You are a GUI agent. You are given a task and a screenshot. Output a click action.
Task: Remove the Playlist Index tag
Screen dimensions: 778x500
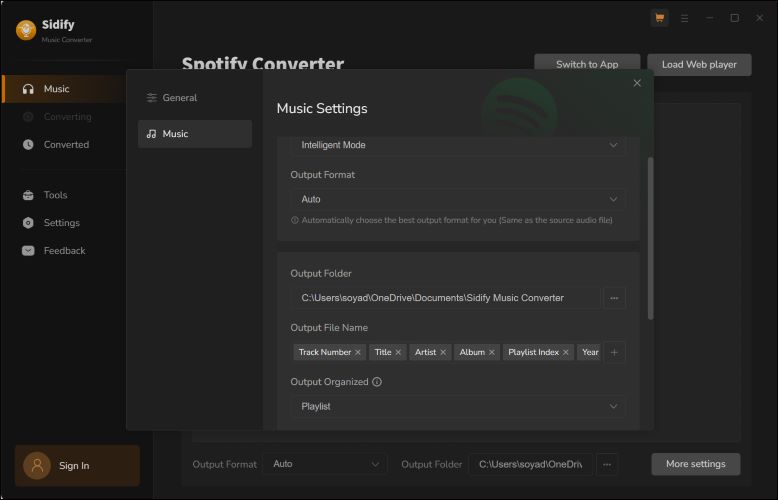click(566, 352)
